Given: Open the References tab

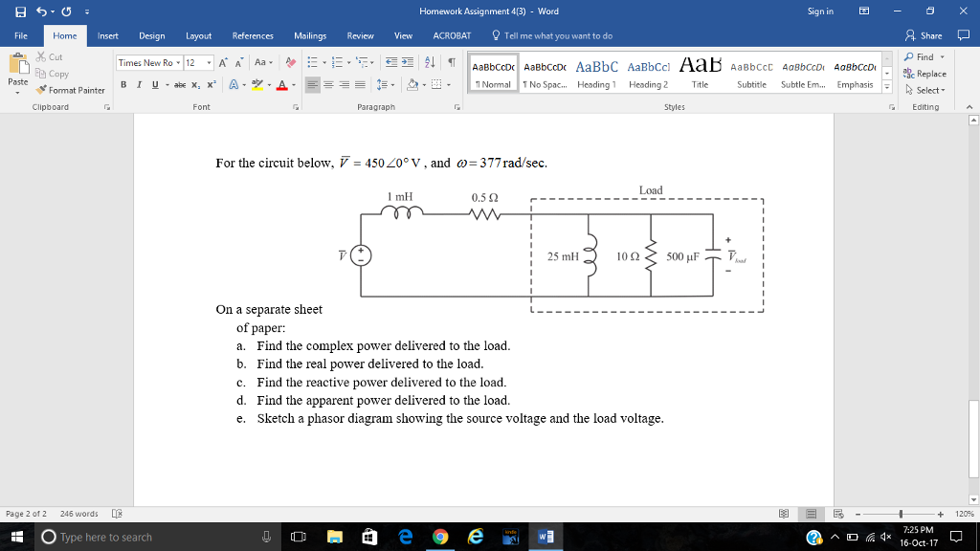Looking at the screenshot, I should [253, 35].
